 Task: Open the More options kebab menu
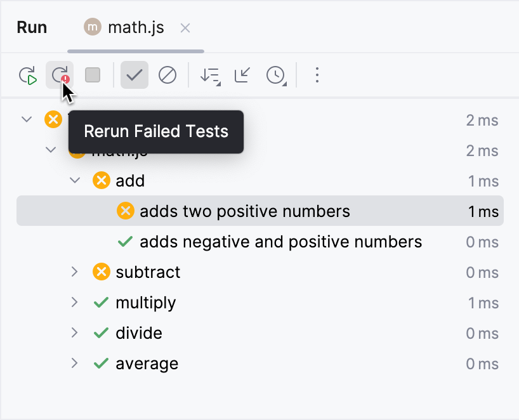pyautogui.click(x=317, y=75)
